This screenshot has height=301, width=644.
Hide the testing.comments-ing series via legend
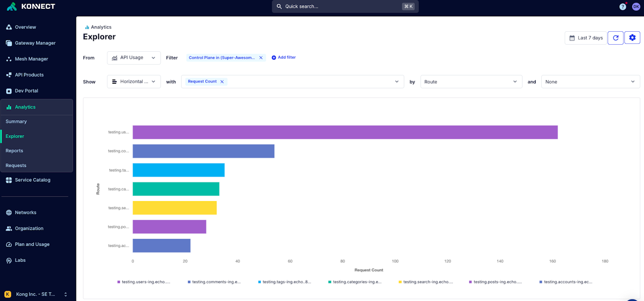click(215, 281)
